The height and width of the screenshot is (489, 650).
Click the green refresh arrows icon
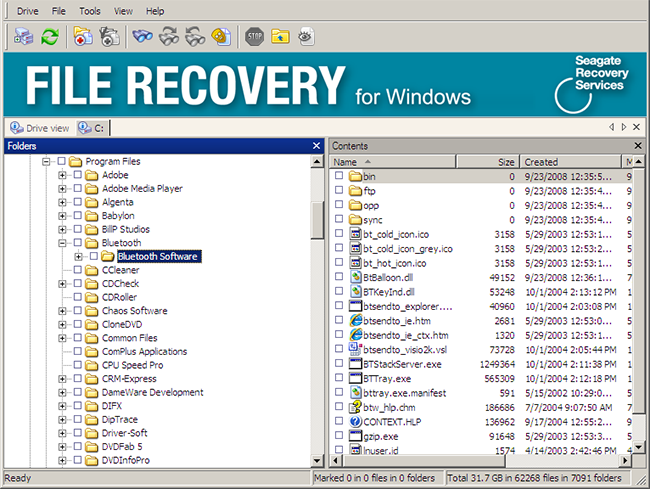point(50,37)
